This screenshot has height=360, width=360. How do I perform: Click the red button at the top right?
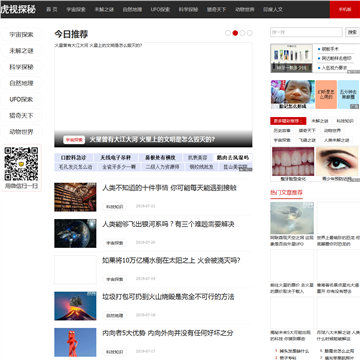pos(345,9)
